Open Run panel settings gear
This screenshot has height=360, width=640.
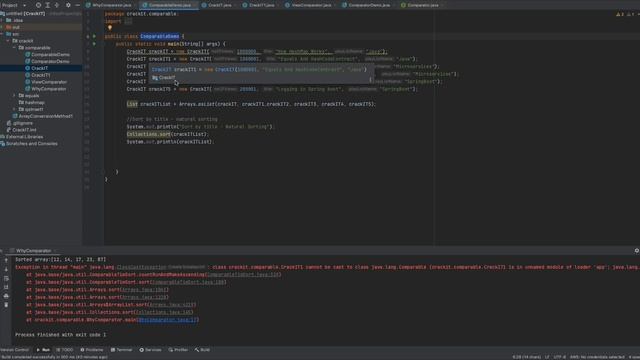(x=636, y=251)
